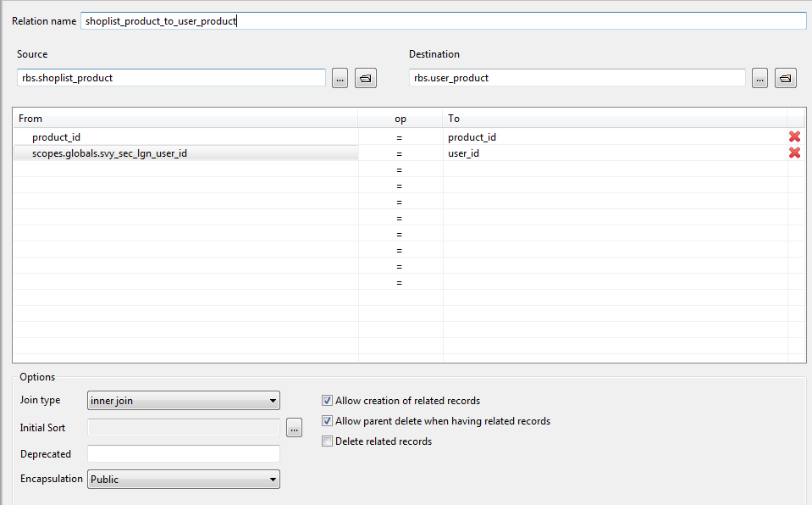The width and height of the screenshot is (812, 505).
Task: Enable Delete related records
Action: click(x=328, y=441)
